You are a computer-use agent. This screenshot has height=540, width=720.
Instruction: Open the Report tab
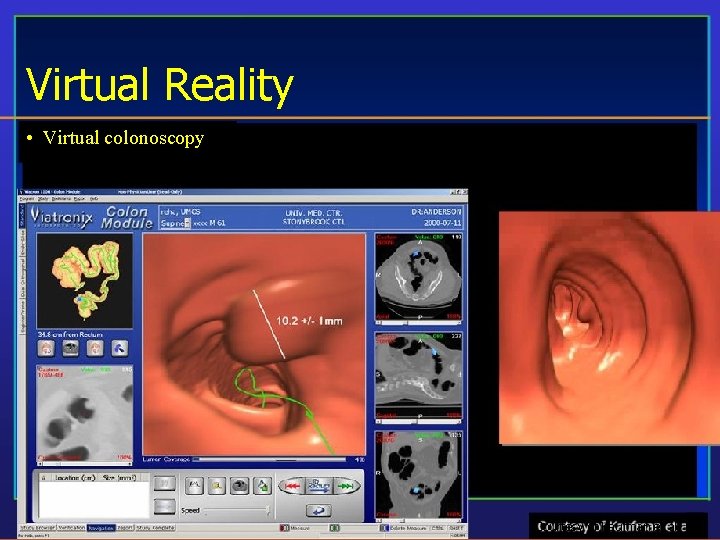click(125, 528)
